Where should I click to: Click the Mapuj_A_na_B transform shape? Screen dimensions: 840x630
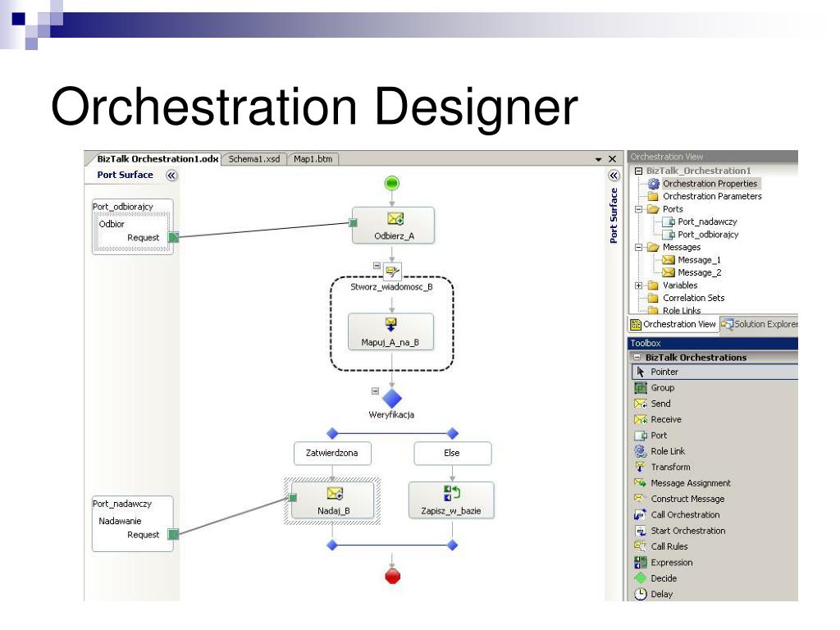(x=390, y=331)
